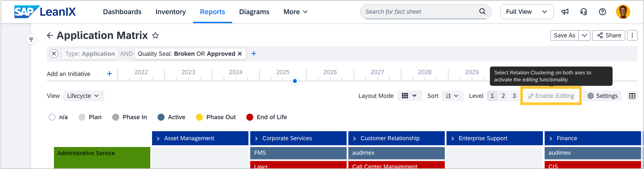The image size is (644, 169).
Task: Open the Inventory tab
Action: click(x=171, y=12)
